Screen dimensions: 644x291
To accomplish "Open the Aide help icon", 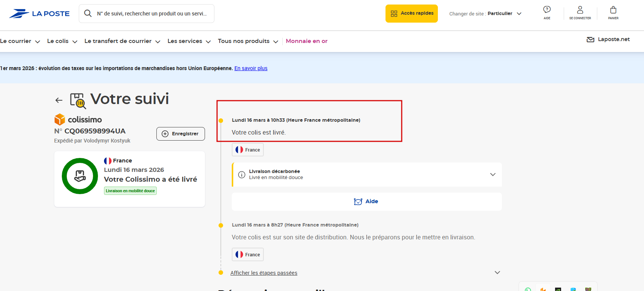I will coord(547,12).
